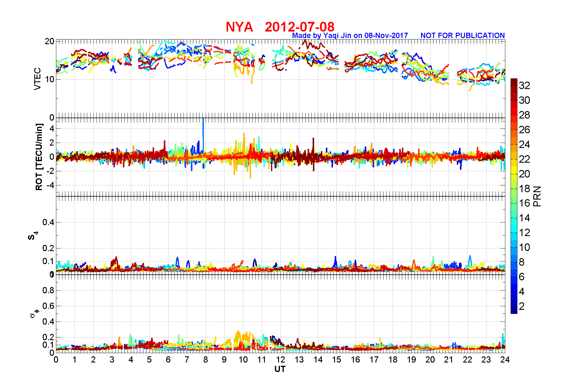Click colorbar tick label 26
Viewport: 561px width, 392px height.
[x=524, y=130]
